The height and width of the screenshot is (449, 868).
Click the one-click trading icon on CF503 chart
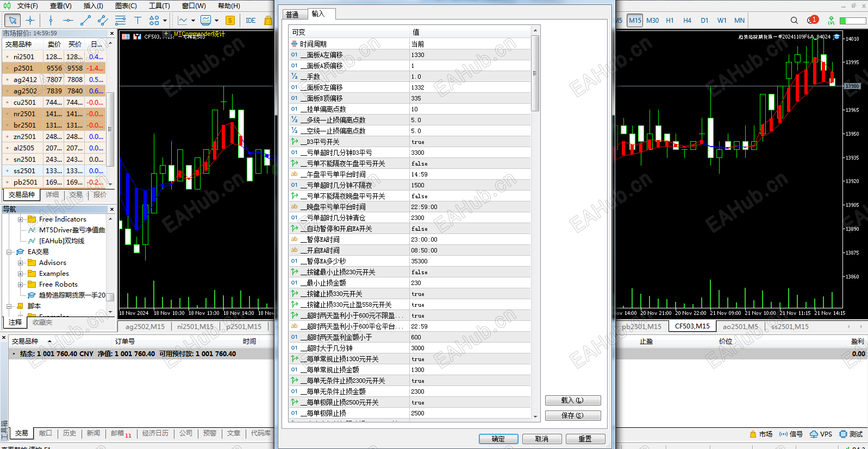pos(137,36)
